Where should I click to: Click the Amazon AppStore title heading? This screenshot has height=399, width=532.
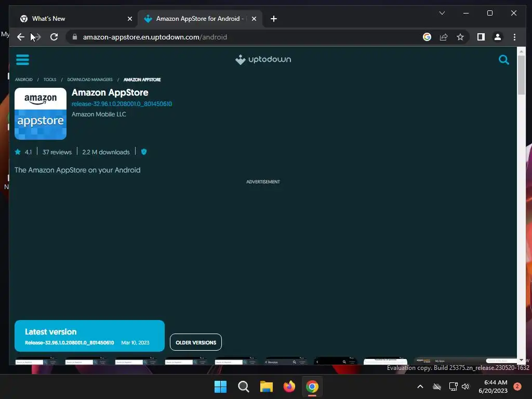click(x=110, y=92)
